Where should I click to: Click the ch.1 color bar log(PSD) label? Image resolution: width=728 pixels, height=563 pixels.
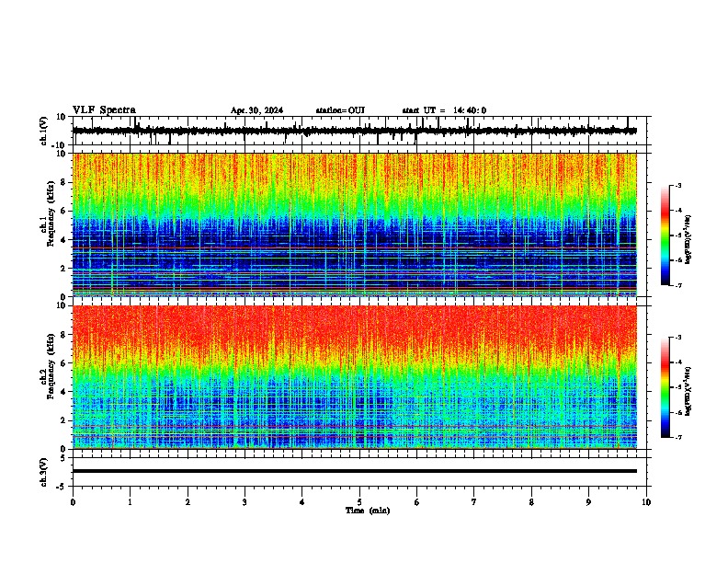688,239
